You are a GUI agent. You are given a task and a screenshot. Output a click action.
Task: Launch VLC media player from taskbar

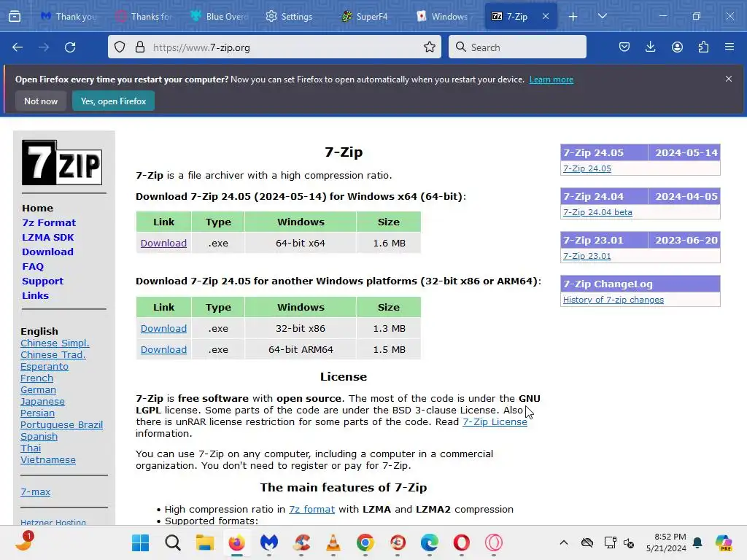(333, 542)
